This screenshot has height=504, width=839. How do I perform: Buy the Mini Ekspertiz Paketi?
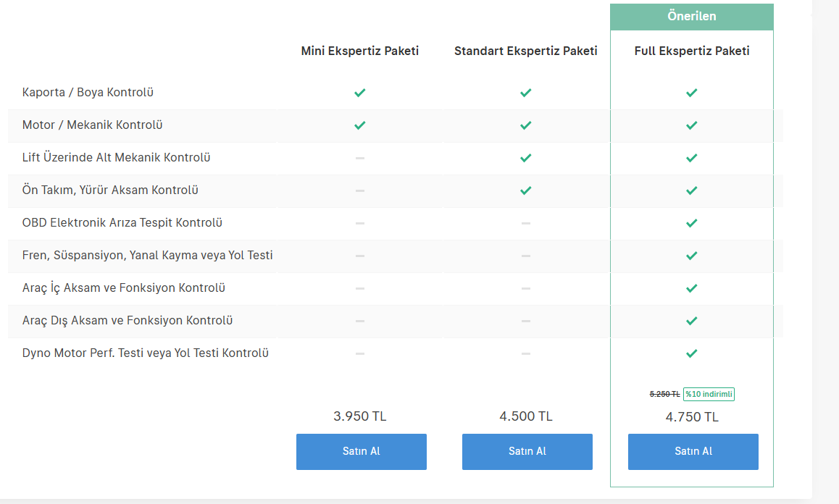[361, 451]
